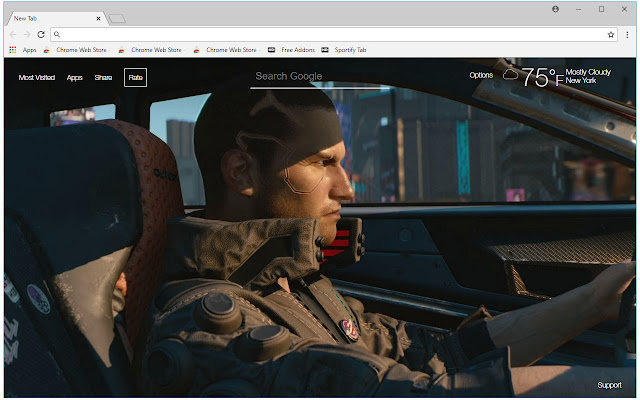Image resolution: width=640 pixels, height=400 pixels.
Task: Close the New Tab tab
Action: point(98,18)
